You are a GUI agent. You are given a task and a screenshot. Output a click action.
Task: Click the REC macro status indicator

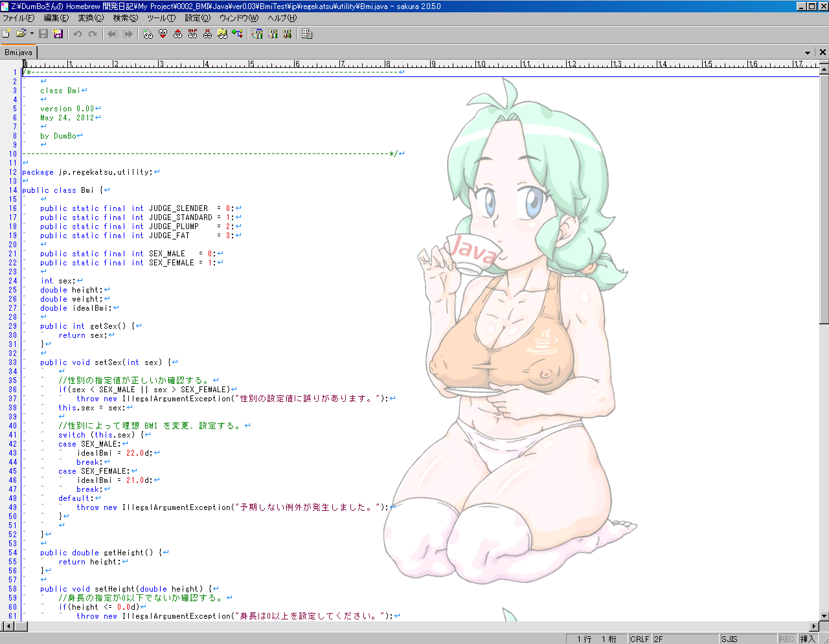[x=787, y=639]
